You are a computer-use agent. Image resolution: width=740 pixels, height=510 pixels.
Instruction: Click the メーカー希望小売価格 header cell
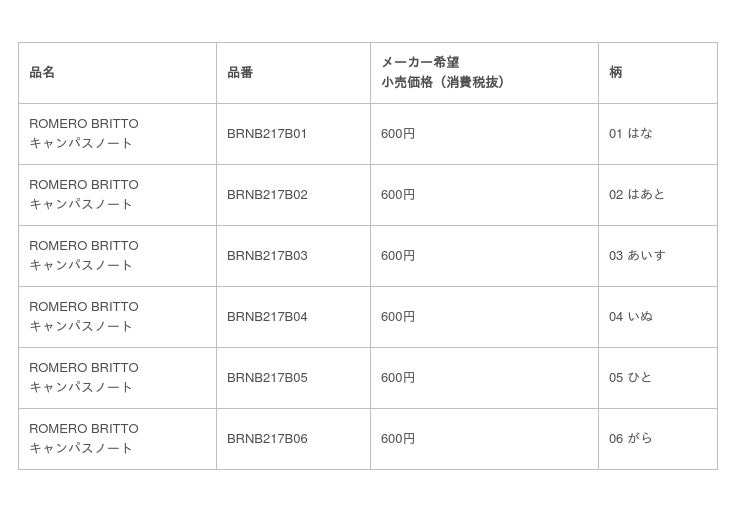[x=443, y=72]
